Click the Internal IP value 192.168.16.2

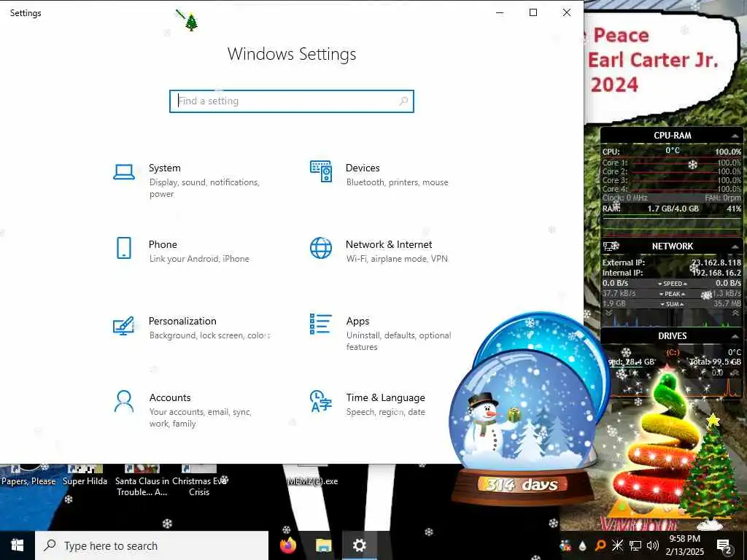click(716, 273)
